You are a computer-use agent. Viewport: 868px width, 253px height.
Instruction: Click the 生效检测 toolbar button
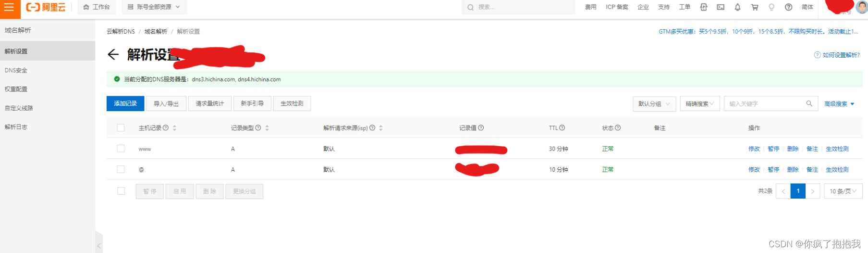coord(292,103)
